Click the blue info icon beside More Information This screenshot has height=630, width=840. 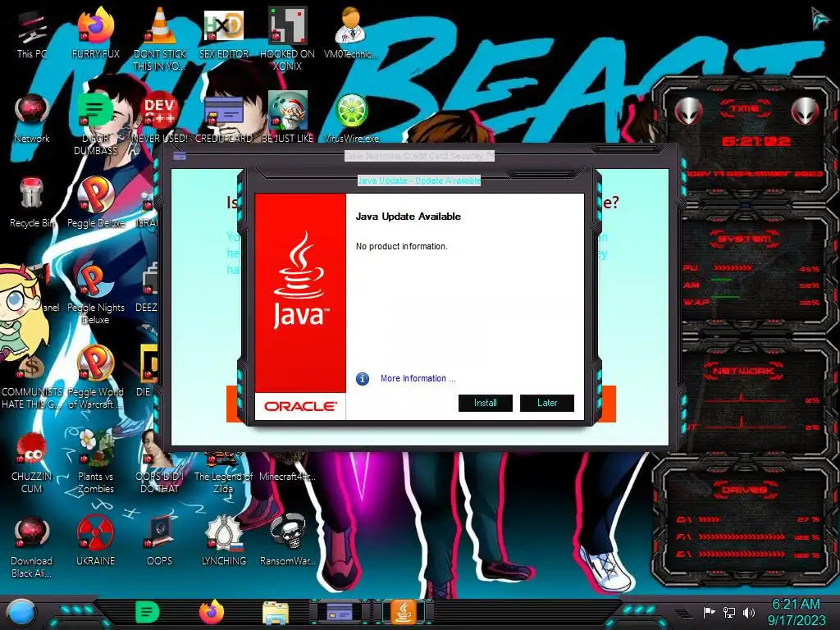(363, 379)
